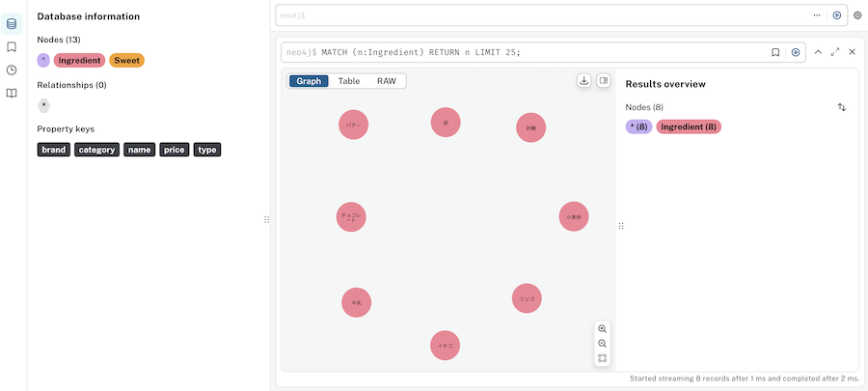Click the Results overview title
This screenshot has width=868, height=391.
tap(665, 84)
